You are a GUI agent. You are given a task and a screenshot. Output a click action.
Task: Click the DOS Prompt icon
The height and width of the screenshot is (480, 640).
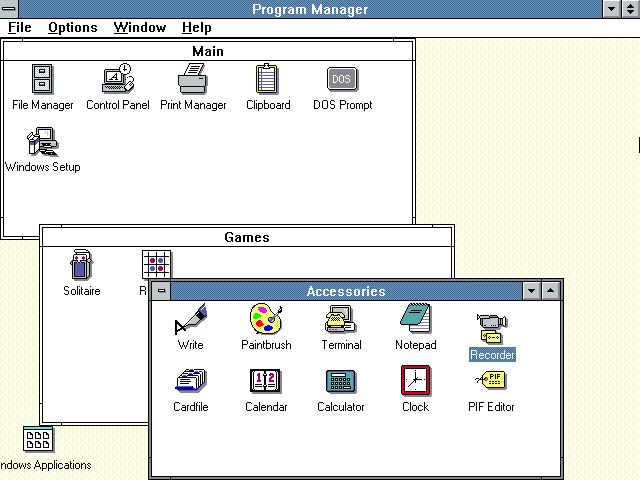pyautogui.click(x=342, y=79)
